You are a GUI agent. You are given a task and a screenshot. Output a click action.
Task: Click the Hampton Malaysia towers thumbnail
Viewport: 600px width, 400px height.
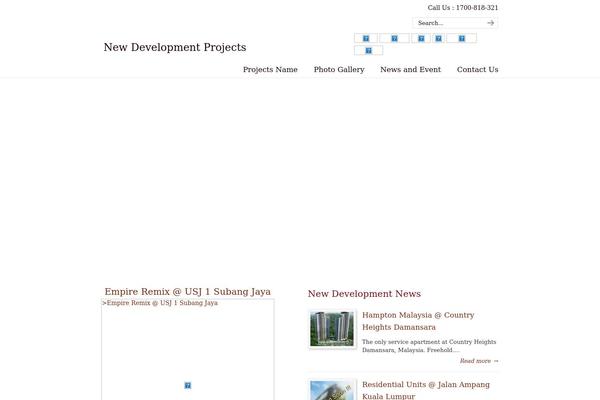pos(332,329)
